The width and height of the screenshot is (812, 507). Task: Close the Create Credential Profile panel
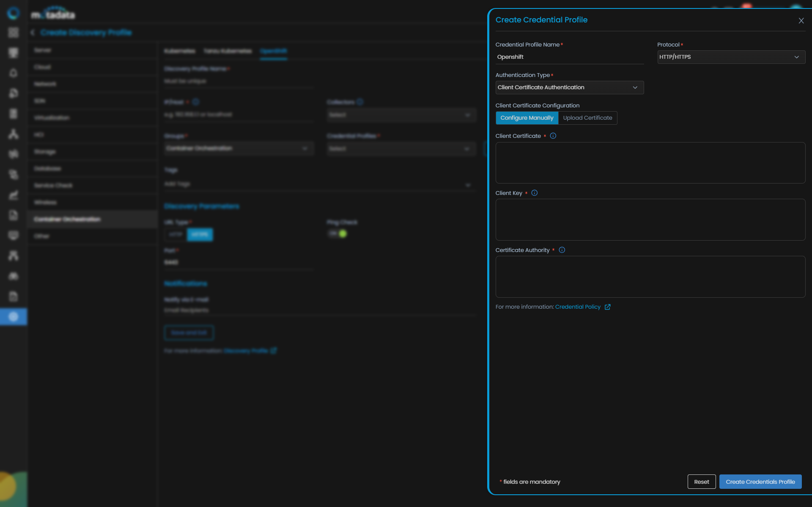point(801,21)
